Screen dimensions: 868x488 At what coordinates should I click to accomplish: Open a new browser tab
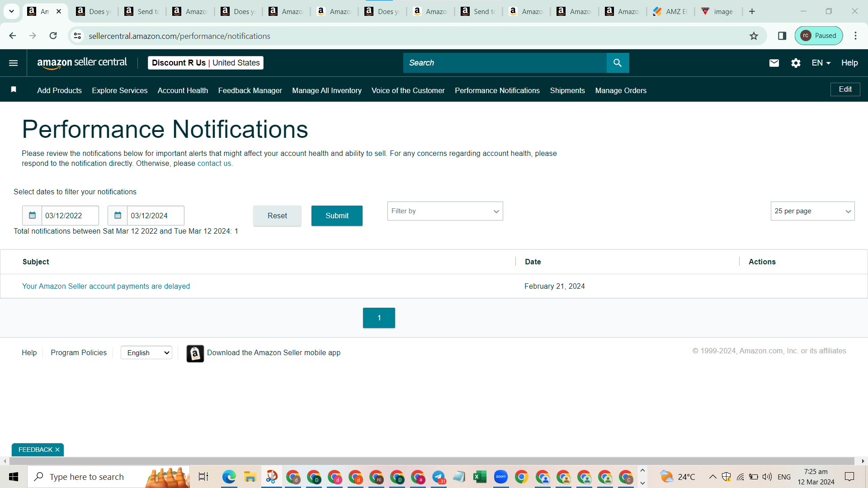(x=752, y=11)
